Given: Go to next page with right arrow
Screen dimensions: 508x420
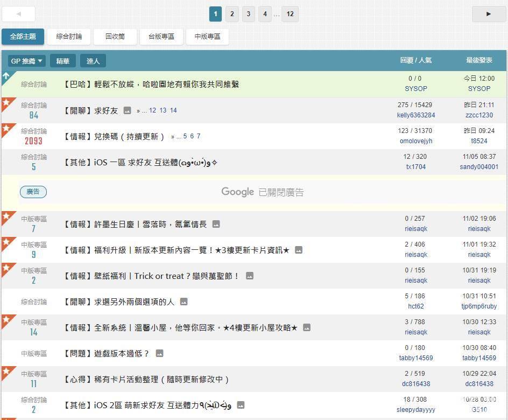Looking at the screenshot, I should tap(489, 14).
